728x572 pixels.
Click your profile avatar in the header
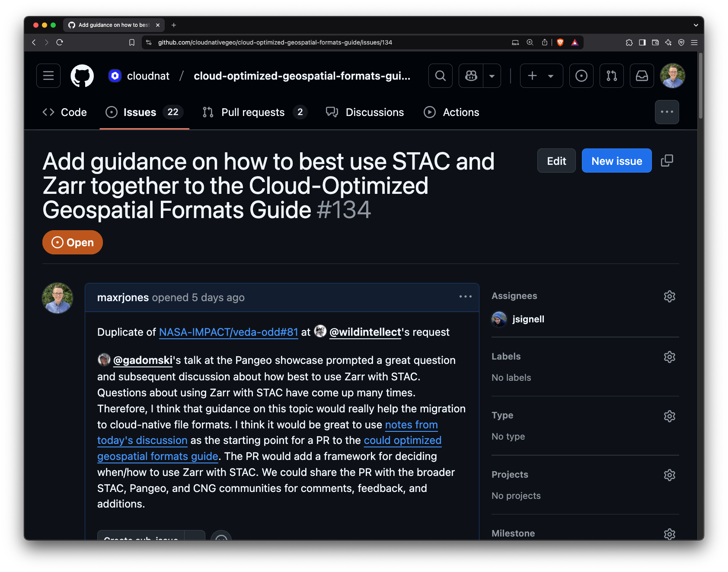(673, 76)
